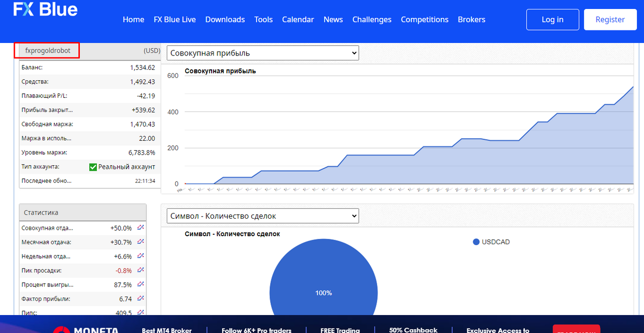This screenshot has width=644, height=333.
Task: Click the Баланс: row label
Action: tap(32, 67)
